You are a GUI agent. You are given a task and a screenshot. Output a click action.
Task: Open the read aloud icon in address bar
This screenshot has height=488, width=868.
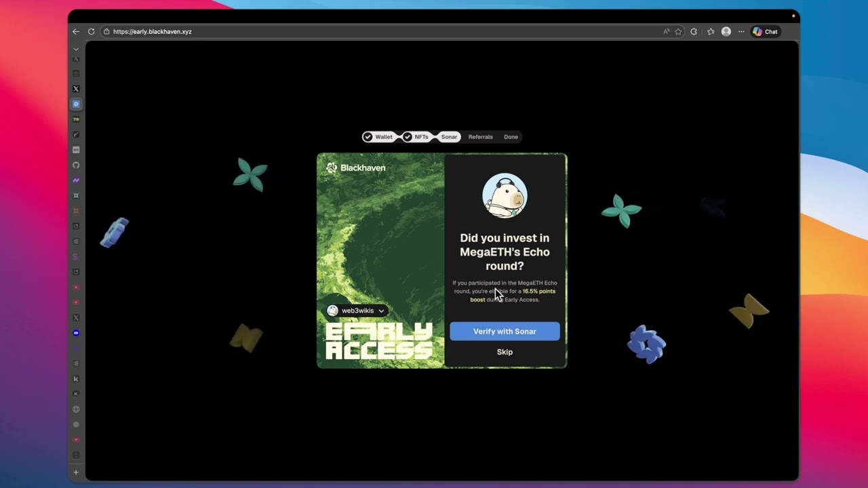(x=667, y=31)
